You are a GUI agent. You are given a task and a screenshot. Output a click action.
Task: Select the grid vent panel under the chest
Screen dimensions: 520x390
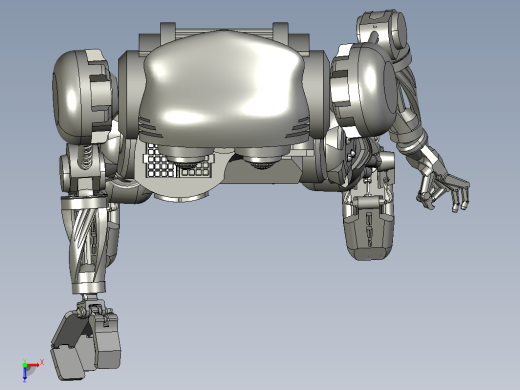point(178,162)
